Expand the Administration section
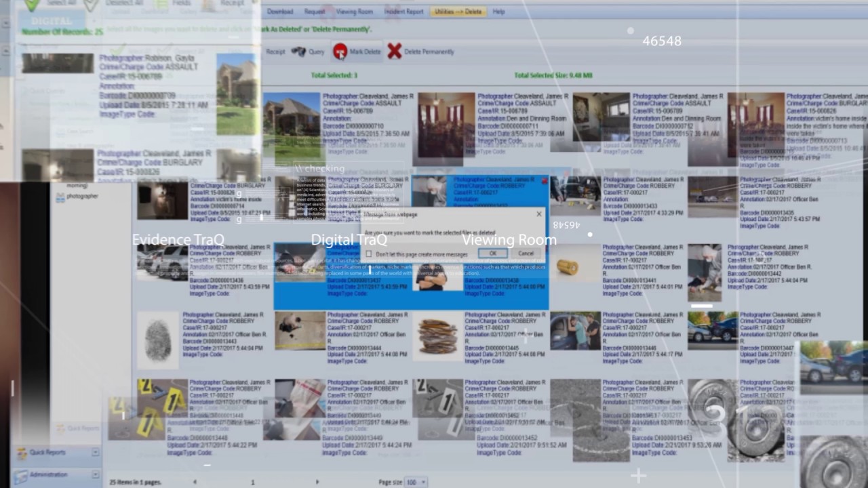Viewport: 868px width, 488px height. tap(95, 474)
